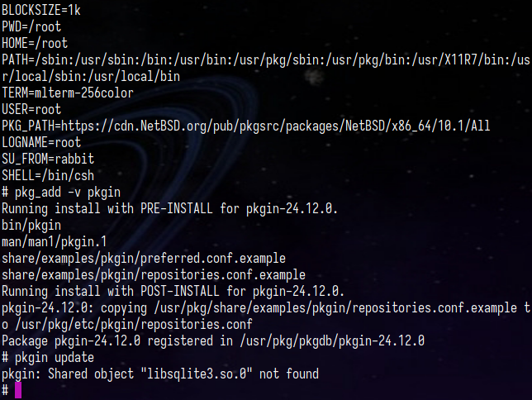Click the TERM=mlterm-256color line
The height and width of the screenshot is (400, 532).
(68, 93)
